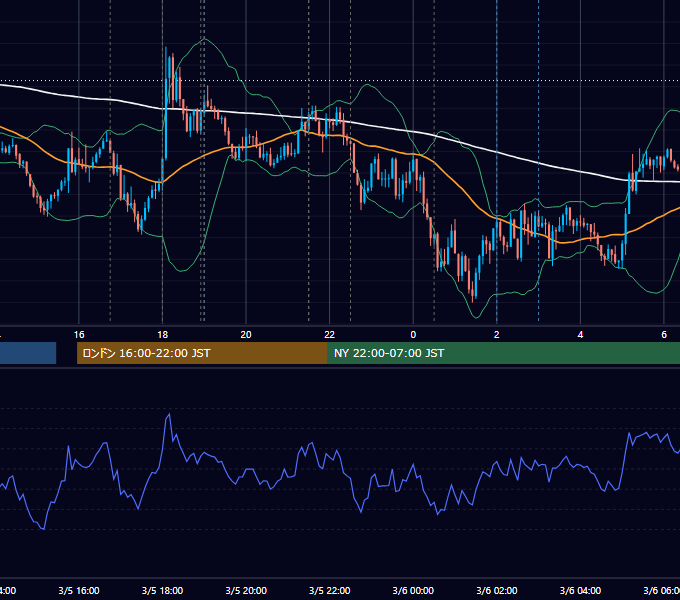Click the ロンドン 16:00-22:00 JST session bar
Image resolution: width=680 pixels, height=600 pixels.
[202, 353]
